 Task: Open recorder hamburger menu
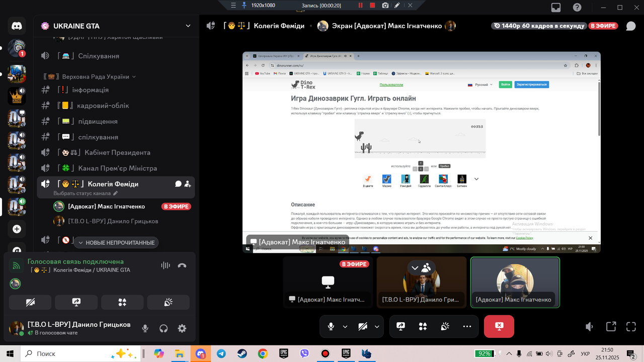tap(233, 5)
